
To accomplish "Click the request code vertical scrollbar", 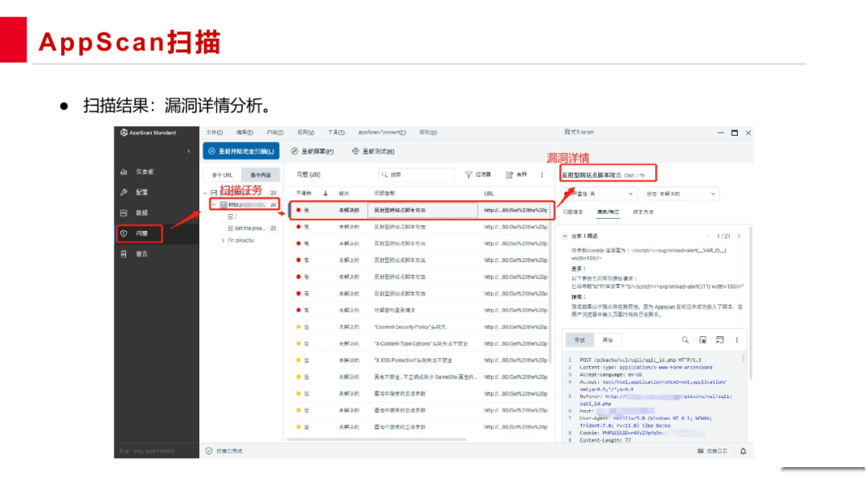I will pos(743,358).
